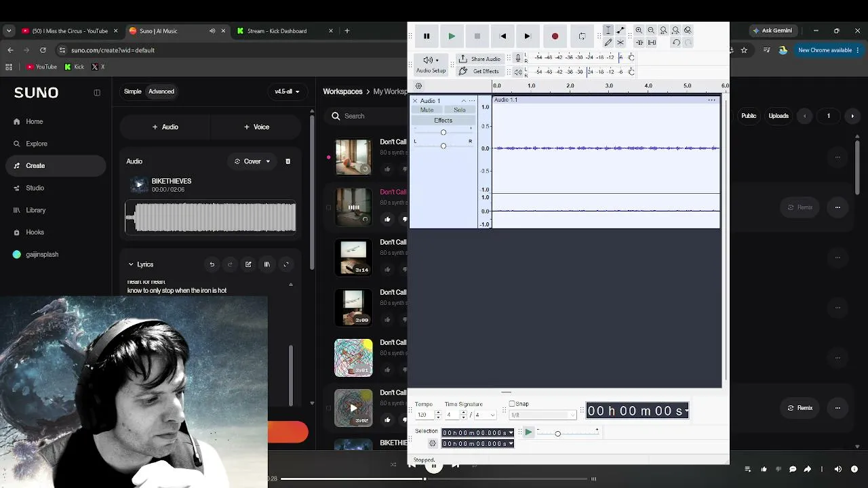Enable the Snap checkbox in Audacity

pos(512,404)
